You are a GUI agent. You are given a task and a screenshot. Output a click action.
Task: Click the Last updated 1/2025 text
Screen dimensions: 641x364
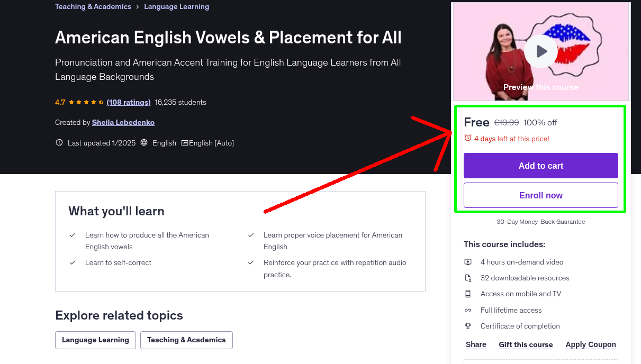click(102, 143)
